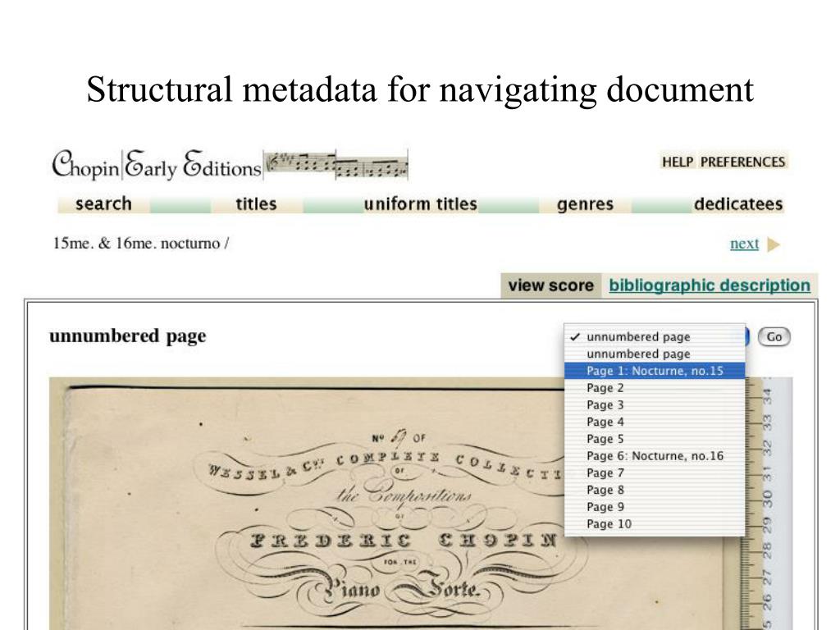Choose Page 2 from the dropdown
This screenshot has height=630, width=840.
[x=655, y=388]
